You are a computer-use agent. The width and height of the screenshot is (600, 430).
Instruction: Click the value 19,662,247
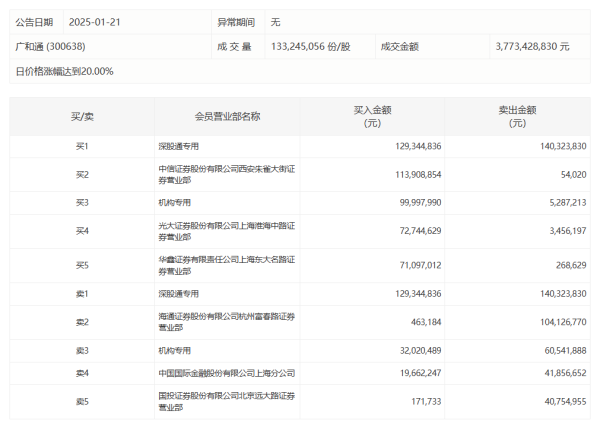pos(421,373)
